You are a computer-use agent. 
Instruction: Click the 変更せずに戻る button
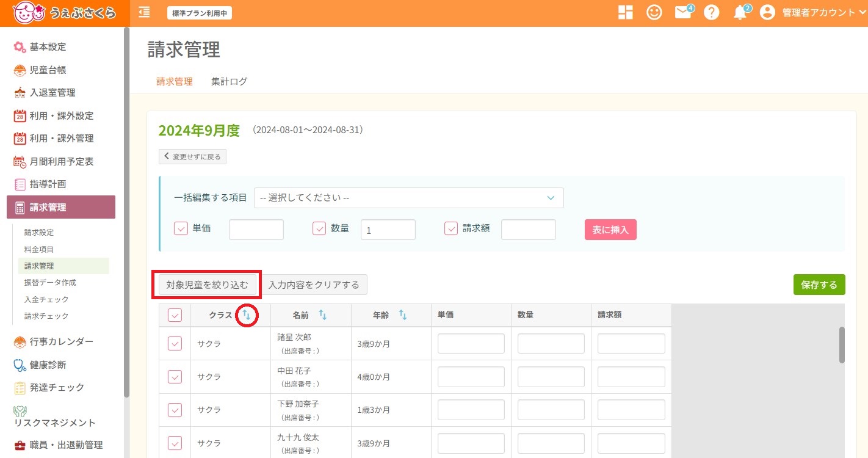(x=192, y=156)
